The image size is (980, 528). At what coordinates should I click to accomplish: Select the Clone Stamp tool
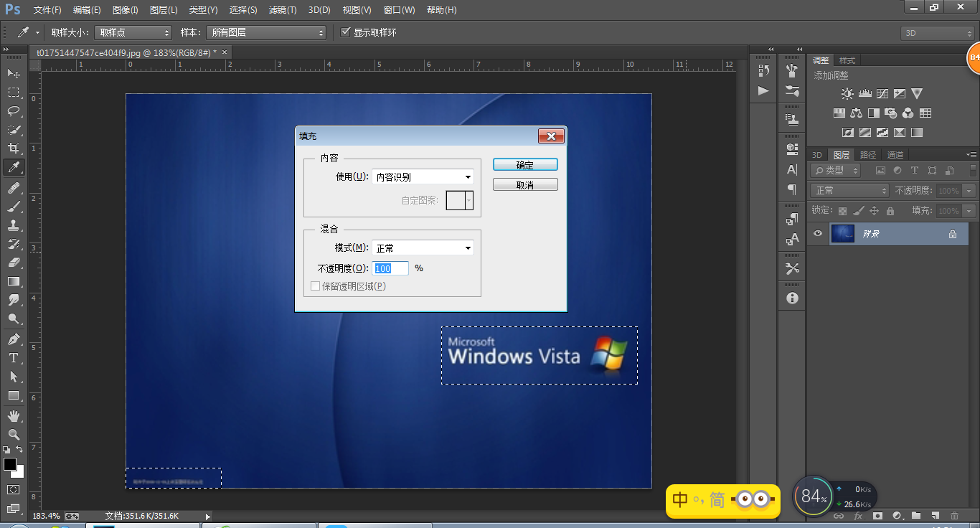pyautogui.click(x=14, y=225)
